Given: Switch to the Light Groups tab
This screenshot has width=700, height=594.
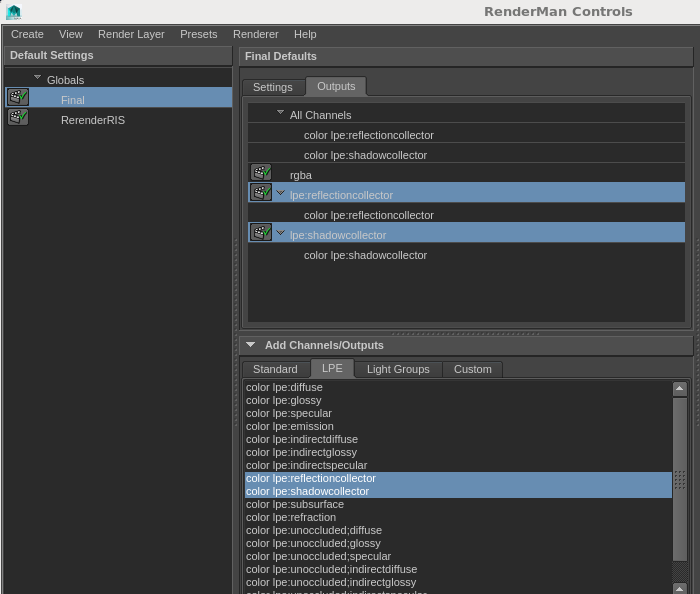Looking at the screenshot, I should pos(397,369).
